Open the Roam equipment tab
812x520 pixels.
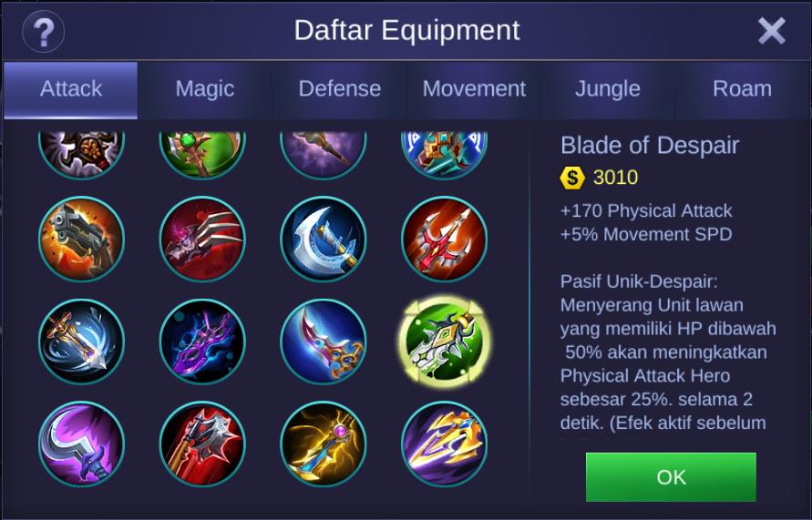pos(742,90)
